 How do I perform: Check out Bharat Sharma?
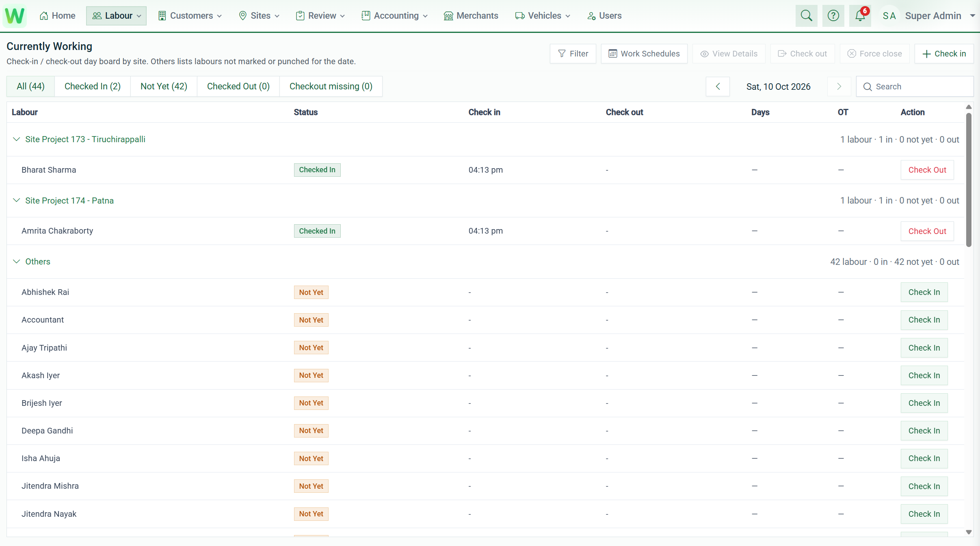pyautogui.click(x=927, y=170)
